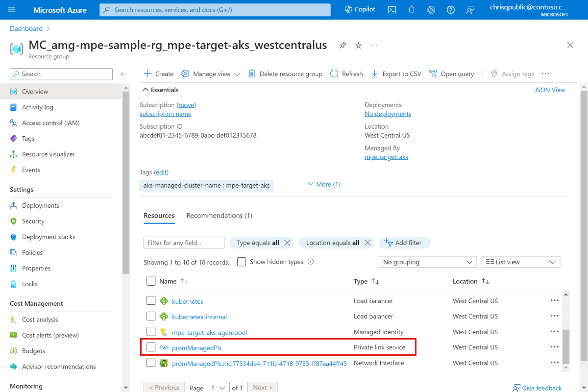Screen dimensions: 588x392
Task: Open the List view dropdown
Action: [521, 262]
